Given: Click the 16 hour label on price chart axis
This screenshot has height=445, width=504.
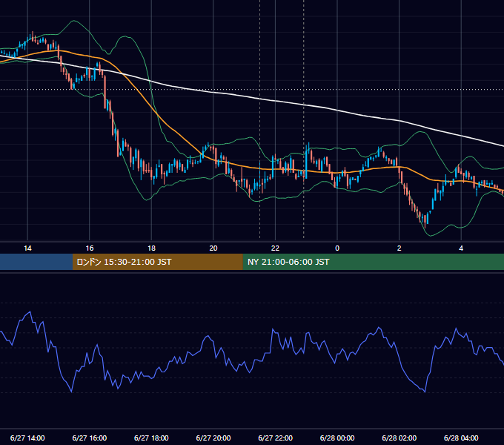Looking at the screenshot, I should point(90,248).
